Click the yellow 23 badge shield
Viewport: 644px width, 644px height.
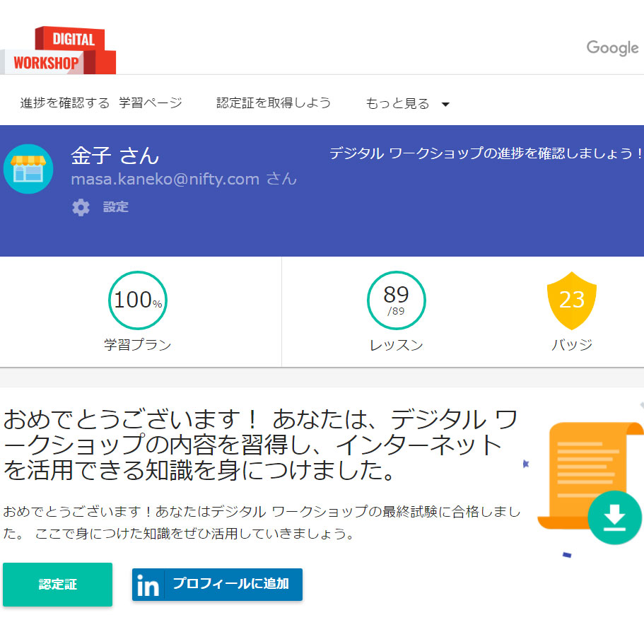coord(572,300)
